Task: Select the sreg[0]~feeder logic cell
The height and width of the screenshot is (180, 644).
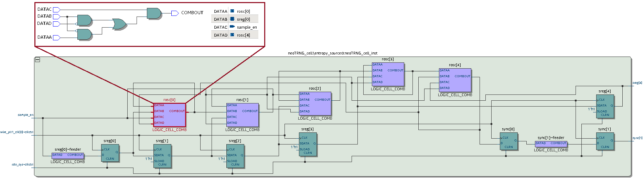Action: [x=68, y=155]
